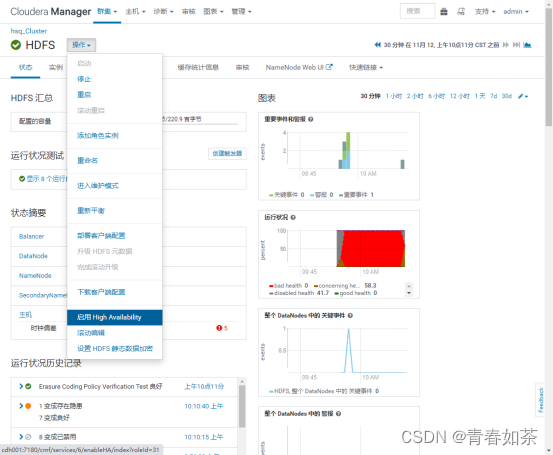
Task: Open the 诊断 diagnostics menu
Action: point(163,12)
